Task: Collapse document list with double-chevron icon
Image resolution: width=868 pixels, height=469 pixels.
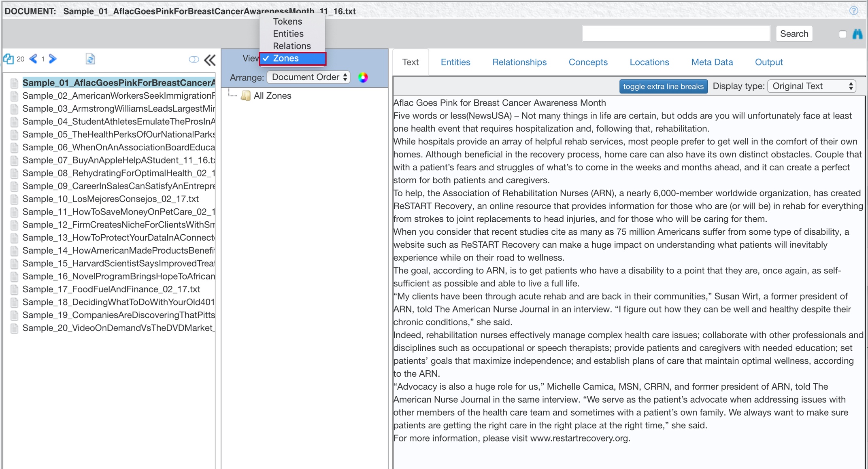Action: (x=210, y=60)
